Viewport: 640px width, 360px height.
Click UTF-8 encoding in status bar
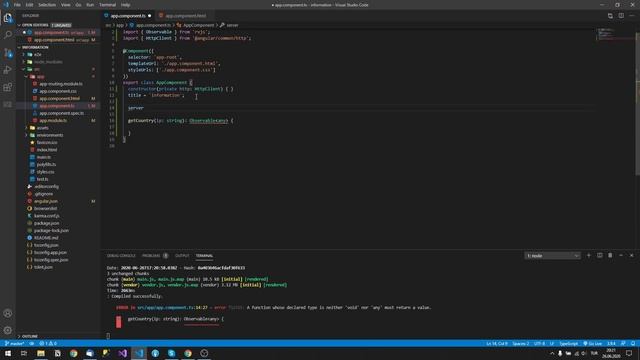click(539, 344)
